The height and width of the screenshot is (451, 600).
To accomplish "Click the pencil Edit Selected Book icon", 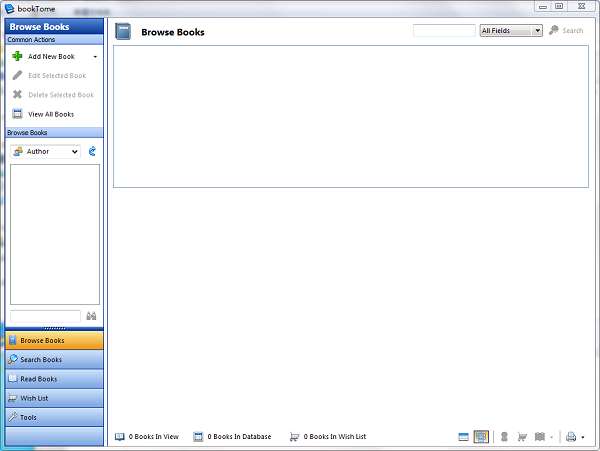I will (17, 75).
